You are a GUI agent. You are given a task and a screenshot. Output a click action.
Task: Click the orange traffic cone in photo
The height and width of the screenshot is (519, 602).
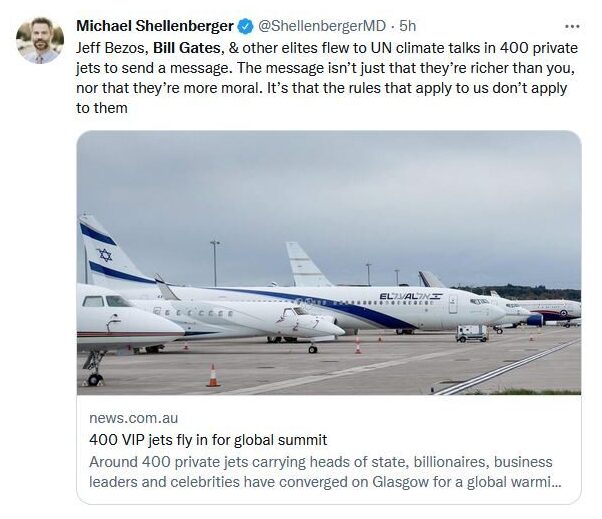pyautogui.click(x=213, y=375)
